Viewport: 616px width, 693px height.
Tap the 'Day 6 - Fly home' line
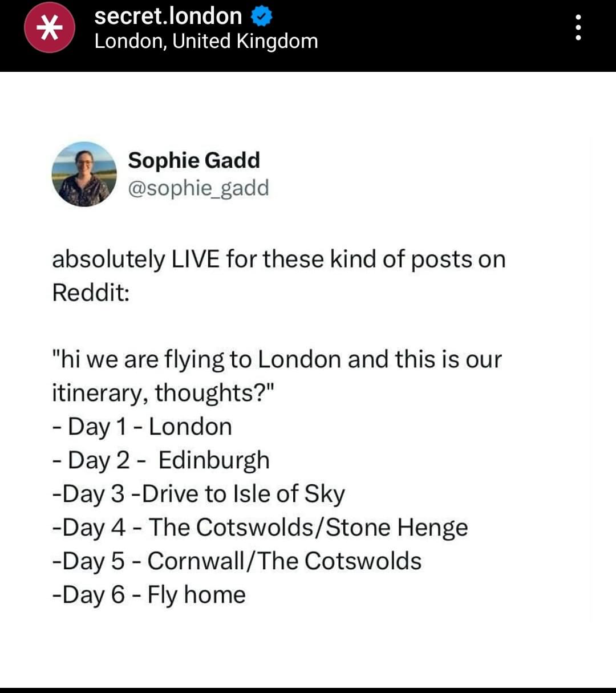point(149,595)
